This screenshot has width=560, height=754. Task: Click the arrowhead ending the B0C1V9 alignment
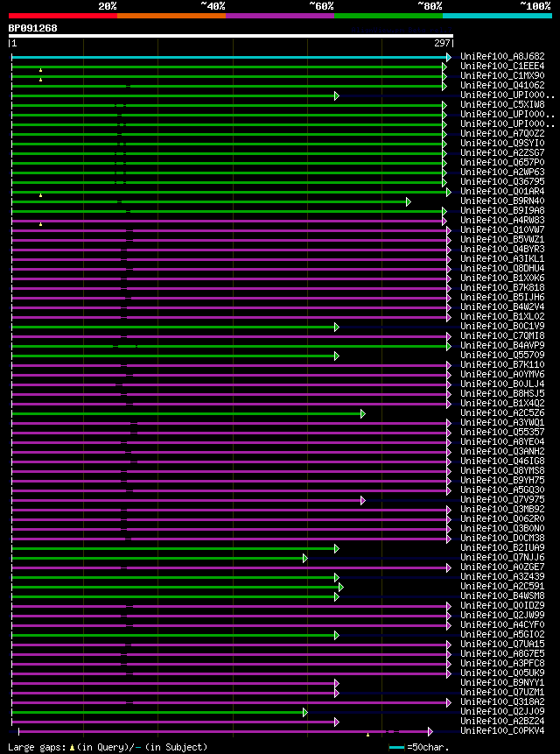click(x=337, y=327)
